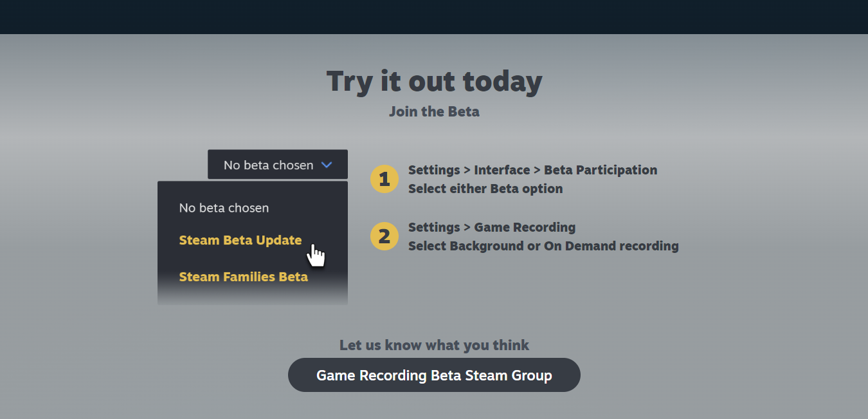Open the Game Recording Beta Steam Group button
This screenshot has width=868, height=419.
pos(434,375)
